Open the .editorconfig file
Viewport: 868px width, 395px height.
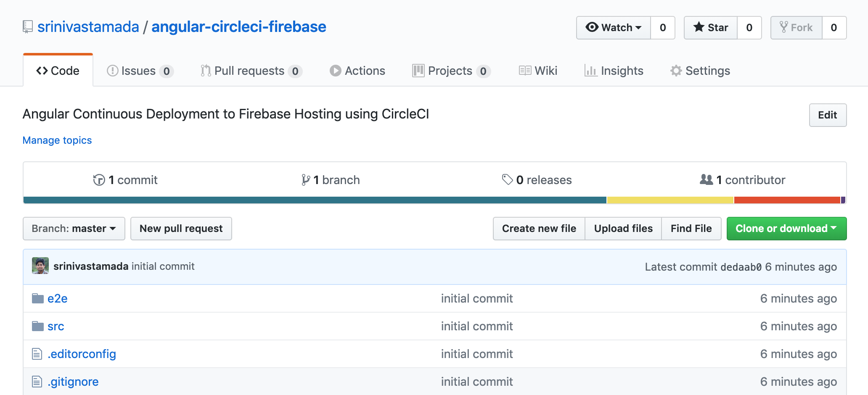coord(82,354)
